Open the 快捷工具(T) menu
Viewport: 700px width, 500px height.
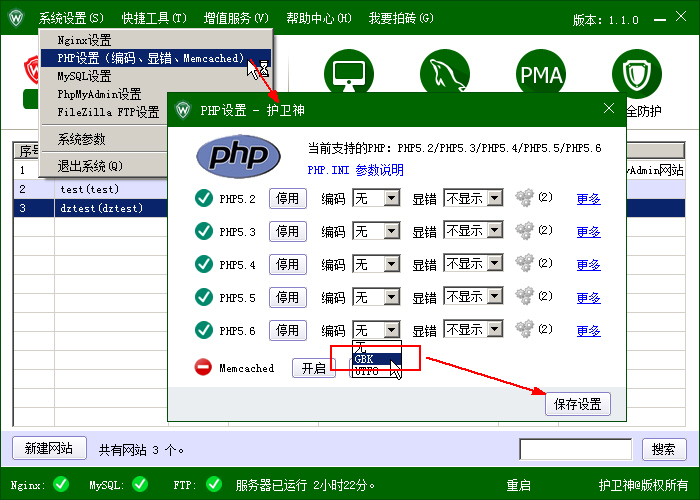point(154,18)
